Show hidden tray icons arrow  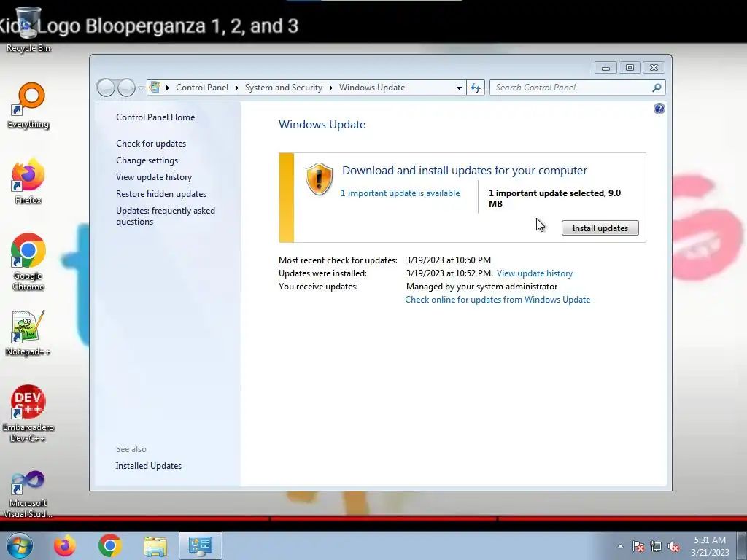coord(620,546)
